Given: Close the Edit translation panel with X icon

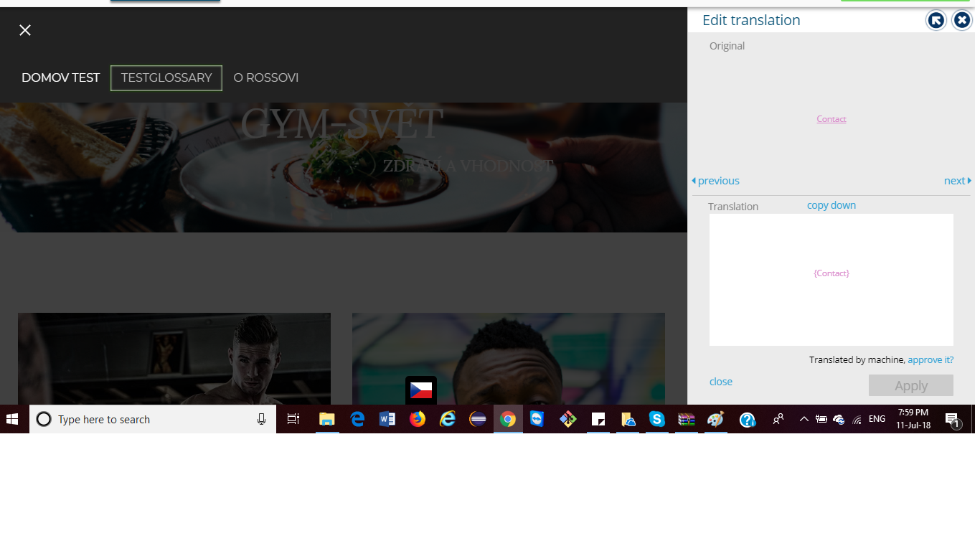Looking at the screenshot, I should pyautogui.click(x=962, y=20).
